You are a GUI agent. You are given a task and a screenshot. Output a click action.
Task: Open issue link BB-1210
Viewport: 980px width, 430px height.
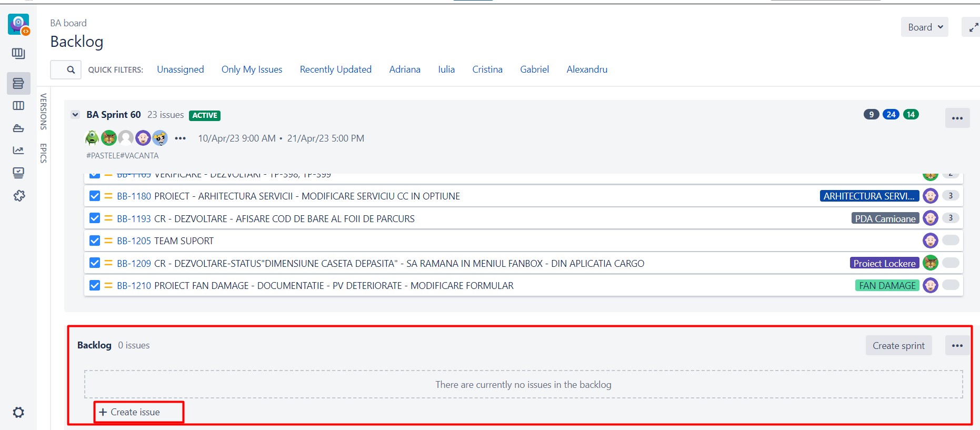tap(134, 286)
